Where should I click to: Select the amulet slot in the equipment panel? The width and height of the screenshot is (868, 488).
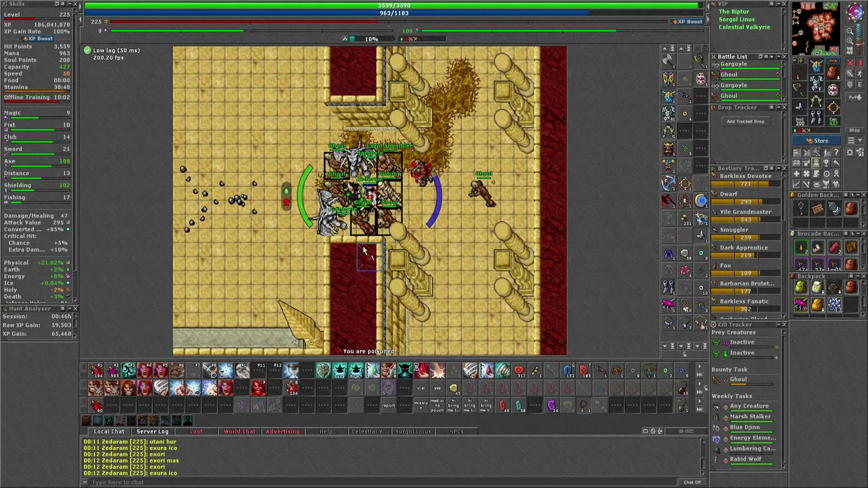(x=800, y=72)
